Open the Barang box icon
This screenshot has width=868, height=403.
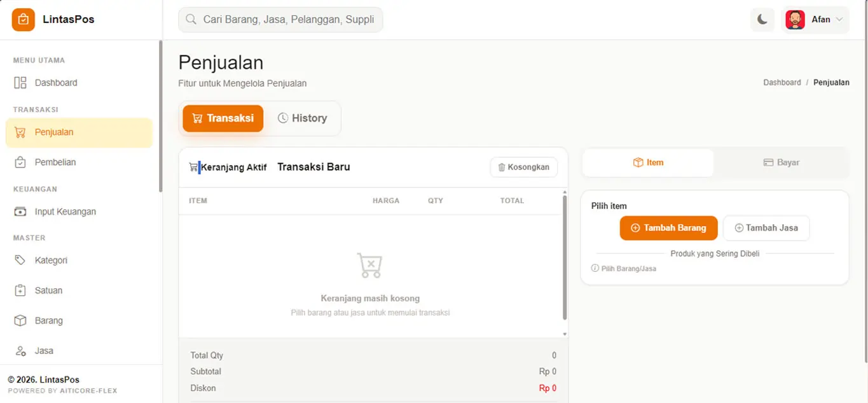click(20, 321)
